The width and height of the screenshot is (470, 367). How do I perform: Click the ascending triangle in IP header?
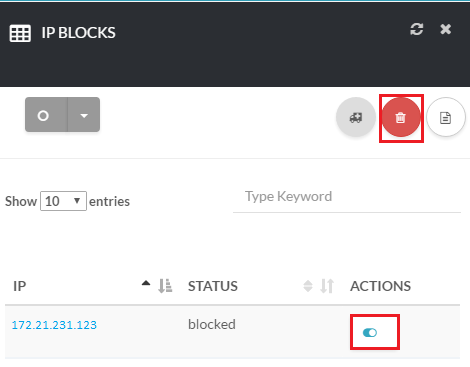coord(146,283)
